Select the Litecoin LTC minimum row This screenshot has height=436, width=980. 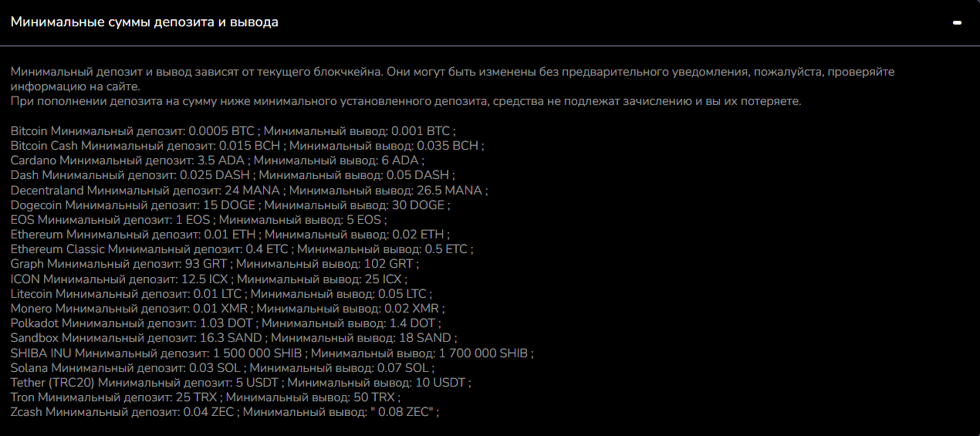221,294
